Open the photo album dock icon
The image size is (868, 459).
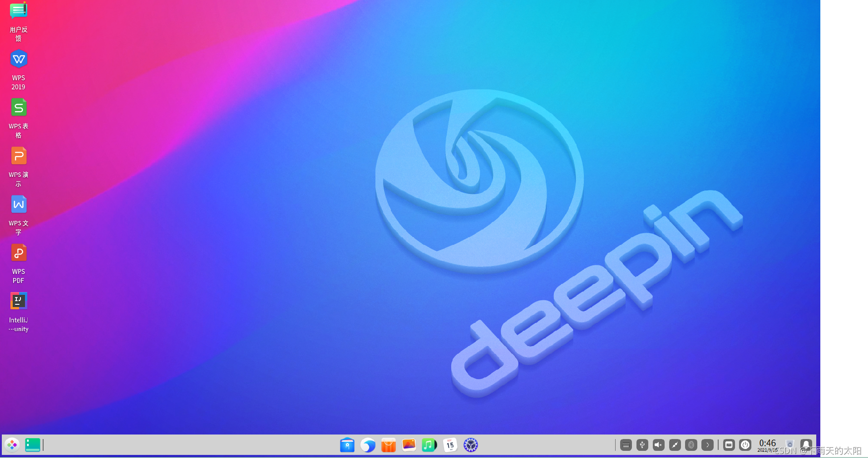pos(409,445)
